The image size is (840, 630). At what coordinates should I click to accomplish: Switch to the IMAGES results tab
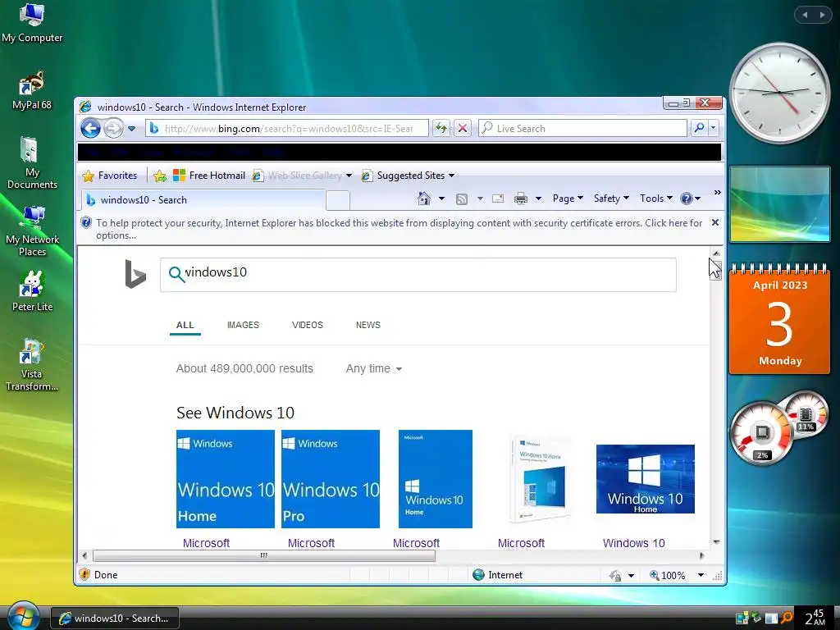point(243,325)
